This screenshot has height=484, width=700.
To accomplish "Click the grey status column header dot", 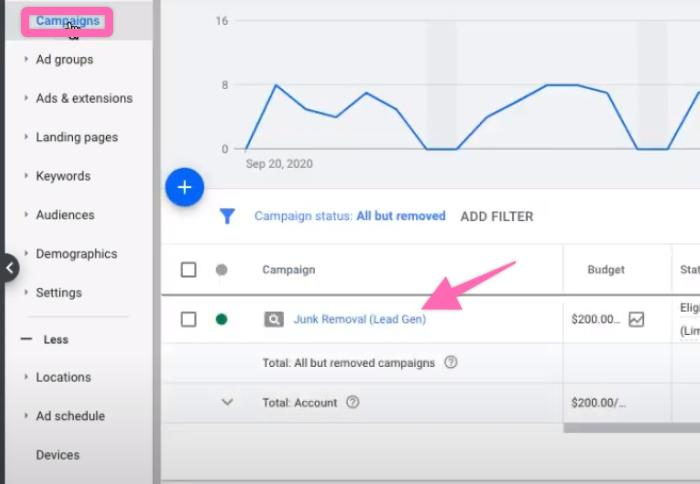I will tap(221, 270).
